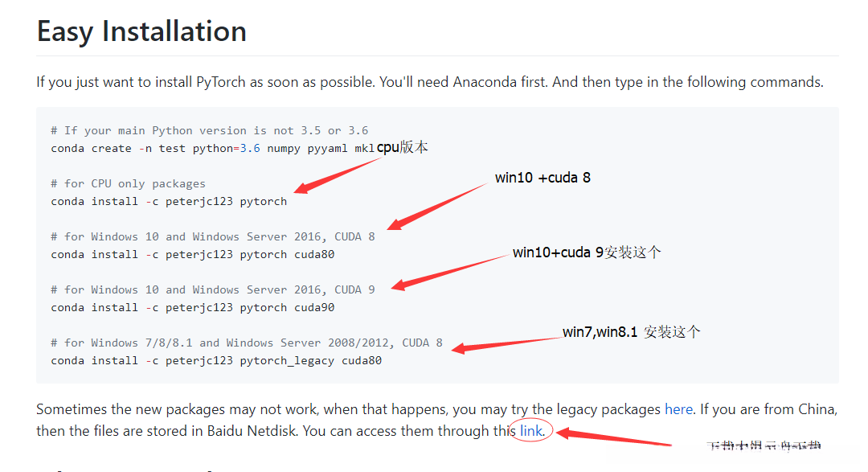
Task: Click the Windows 10 "pytorch cuda80" command
Action: (x=192, y=254)
